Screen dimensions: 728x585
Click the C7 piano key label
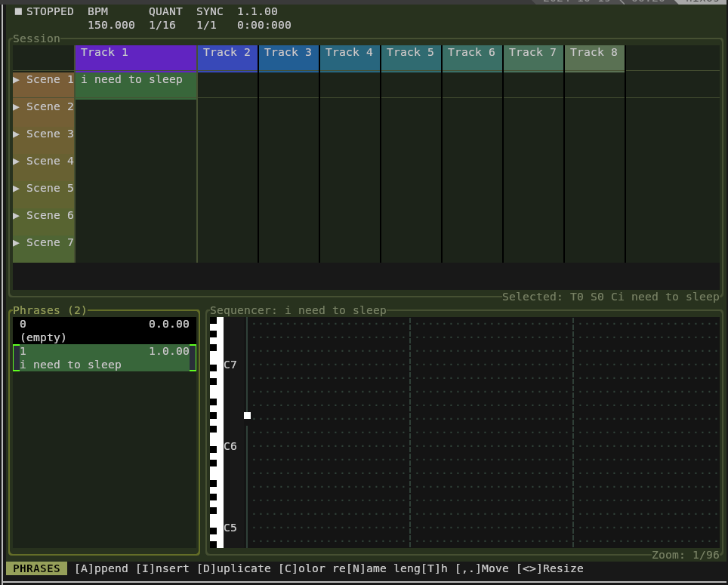pos(230,365)
